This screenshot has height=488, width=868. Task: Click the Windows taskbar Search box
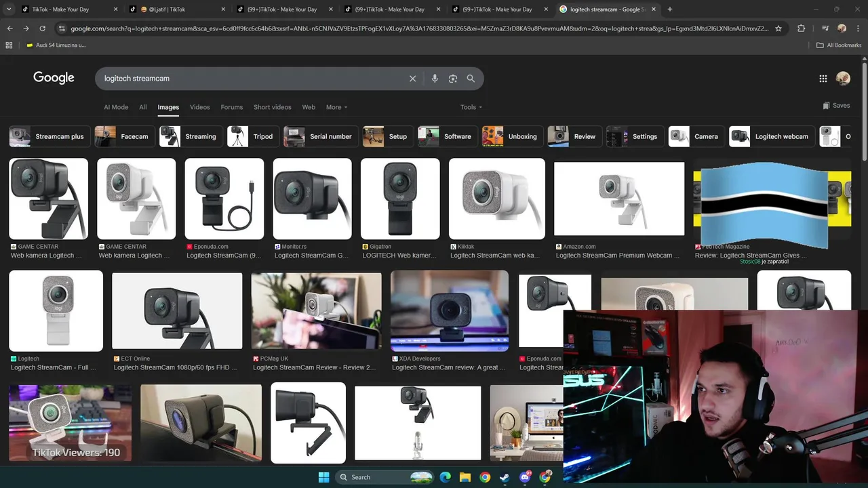[384, 477]
